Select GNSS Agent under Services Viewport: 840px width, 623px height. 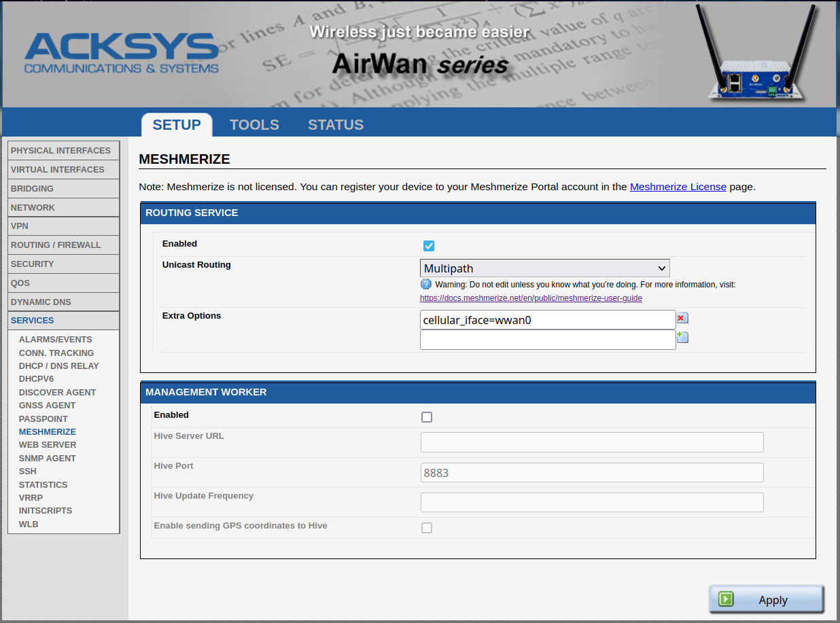47,406
